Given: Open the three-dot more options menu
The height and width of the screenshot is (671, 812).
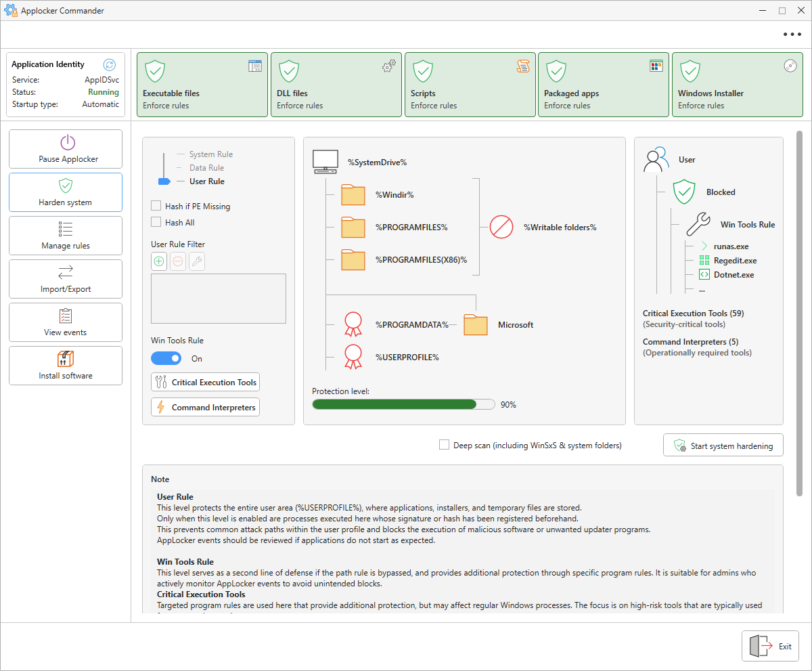Looking at the screenshot, I should coord(792,35).
